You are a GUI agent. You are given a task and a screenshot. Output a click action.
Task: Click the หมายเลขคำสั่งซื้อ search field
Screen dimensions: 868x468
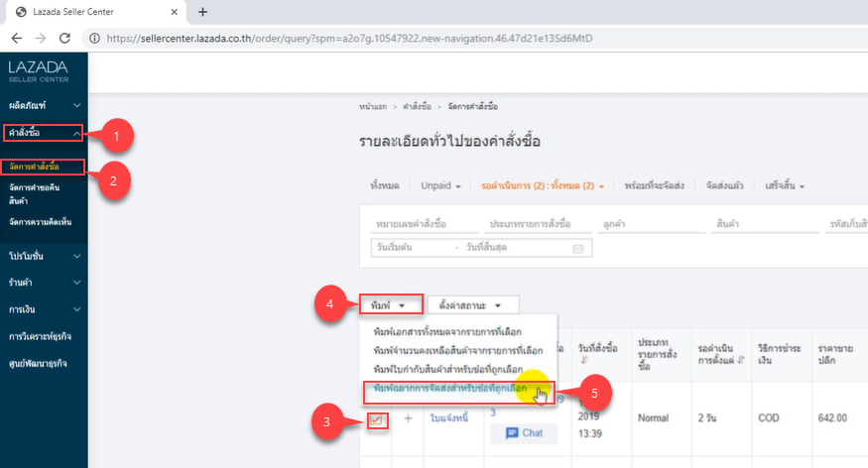point(424,225)
